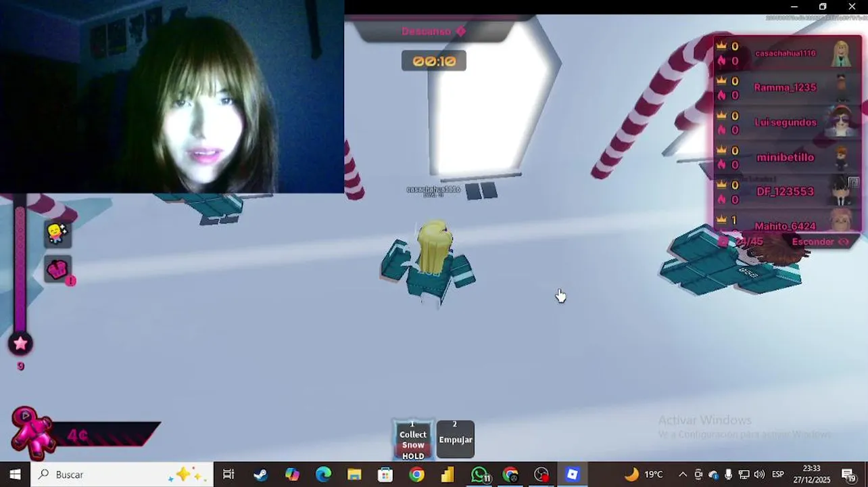Minimize the Roblox window
Screen dimensions: 868x487
tap(794, 7)
